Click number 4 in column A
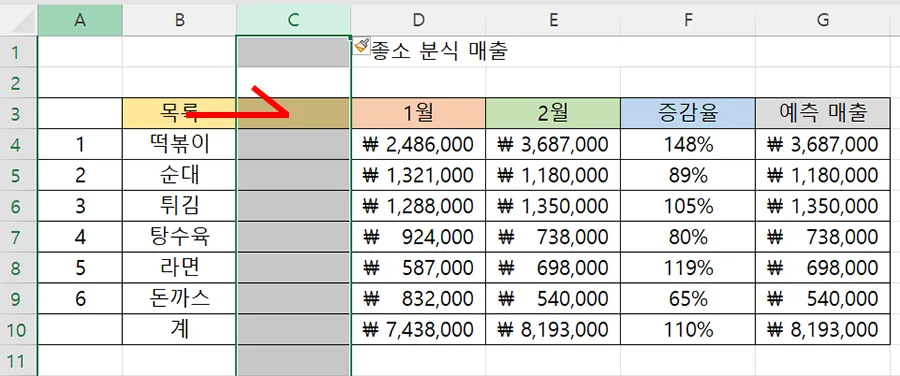900x376 pixels. (x=80, y=237)
